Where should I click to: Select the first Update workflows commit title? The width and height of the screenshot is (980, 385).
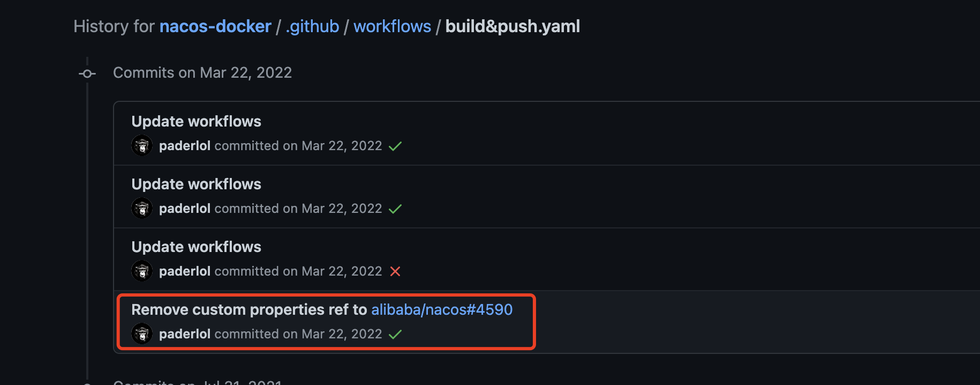click(196, 121)
